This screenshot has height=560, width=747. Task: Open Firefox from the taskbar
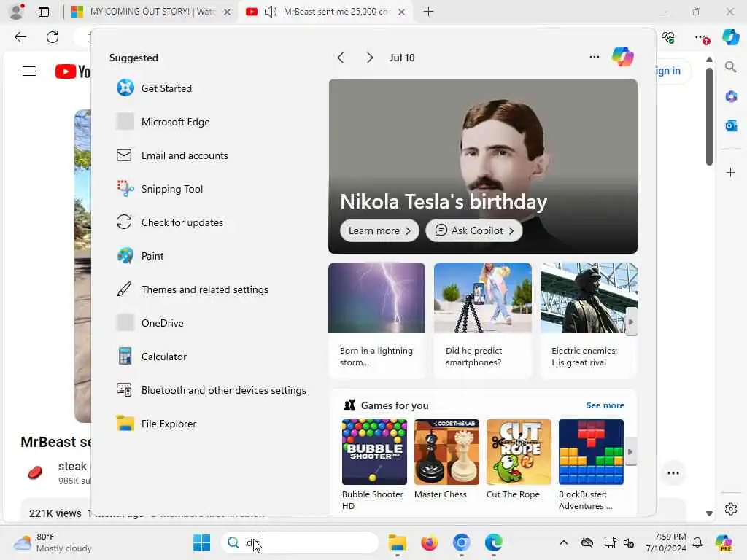coord(429,542)
